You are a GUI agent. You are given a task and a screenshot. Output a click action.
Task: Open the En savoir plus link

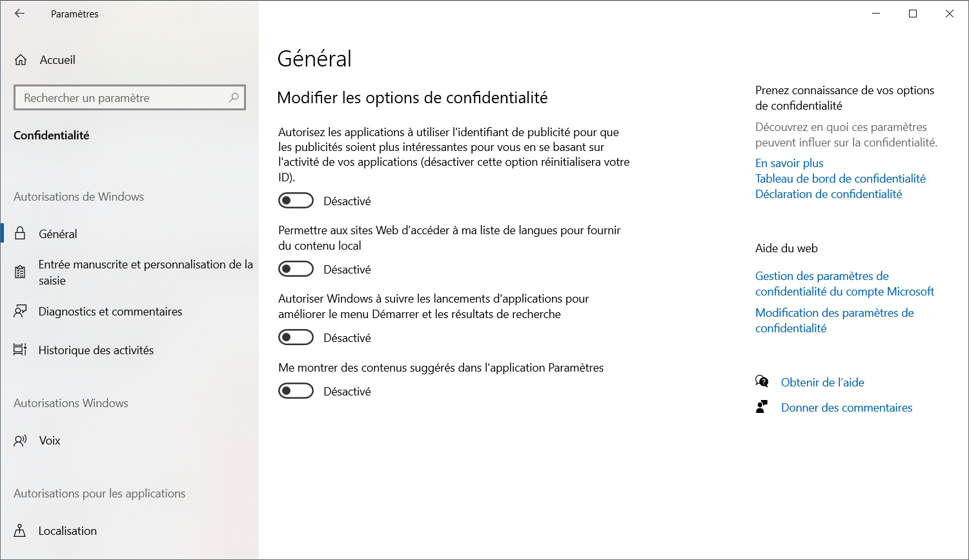790,163
